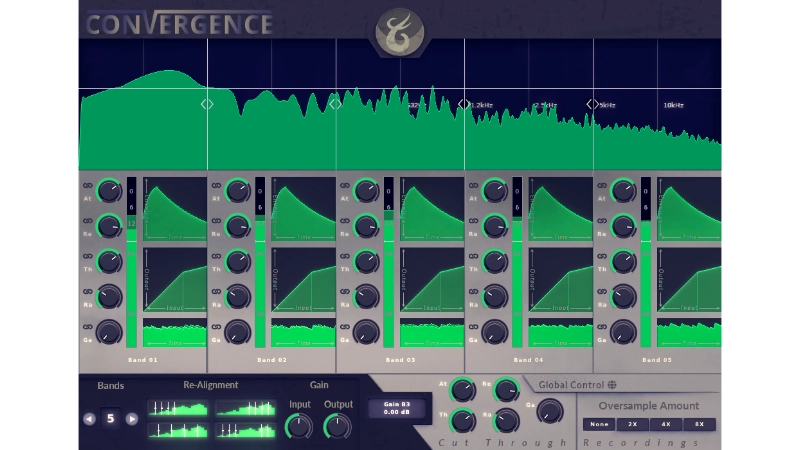Viewport: 800px width, 450px height.
Task: Toggle the Gain link icon in Band 04
Action: point(473,327)
